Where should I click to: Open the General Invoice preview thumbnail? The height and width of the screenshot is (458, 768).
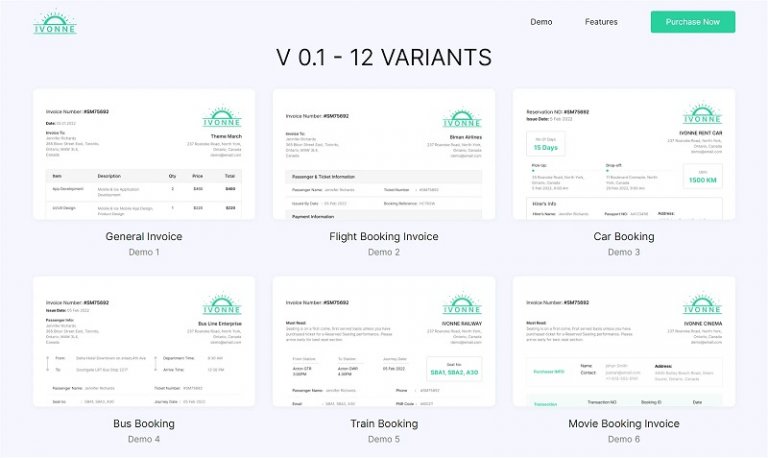[x=144, y=155]
